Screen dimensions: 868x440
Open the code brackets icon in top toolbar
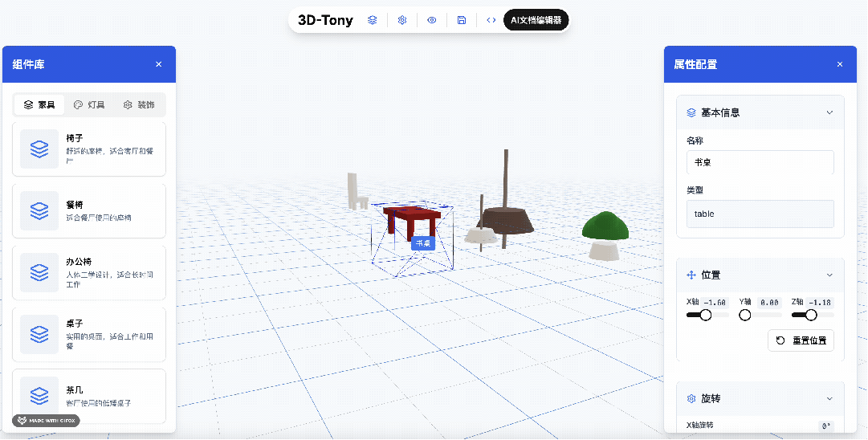491,20
